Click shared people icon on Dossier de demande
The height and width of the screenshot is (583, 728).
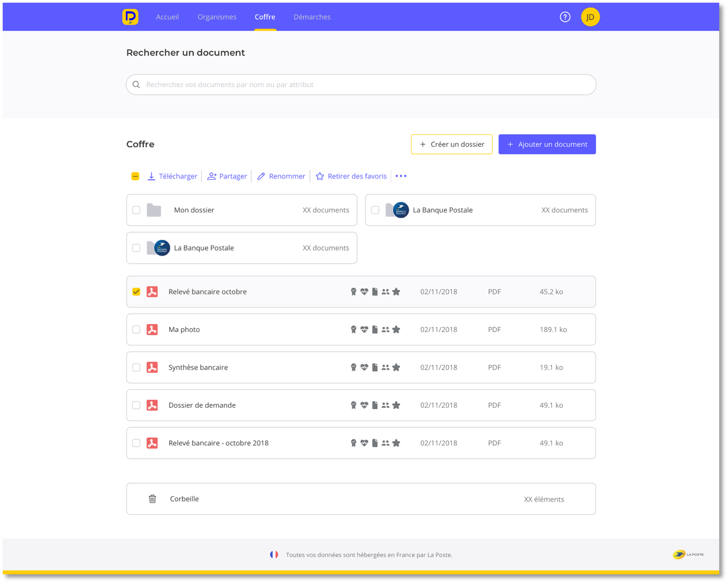click(x=385, y=405)
